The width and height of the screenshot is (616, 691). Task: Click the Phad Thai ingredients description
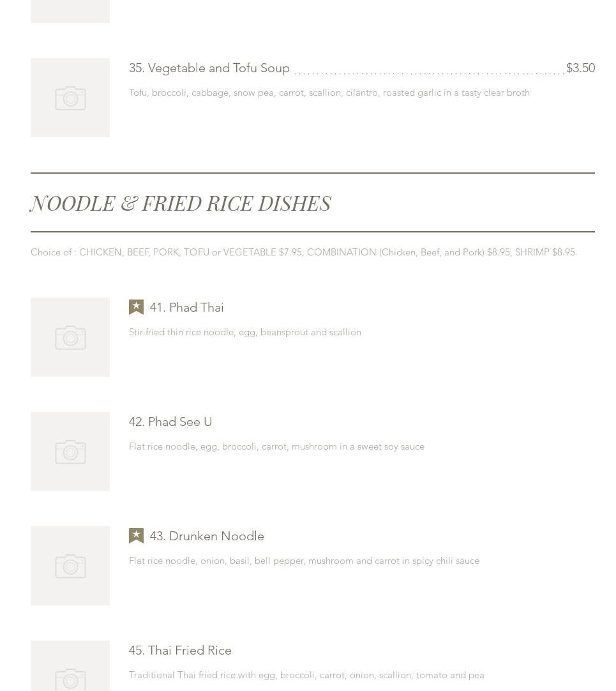245,332
